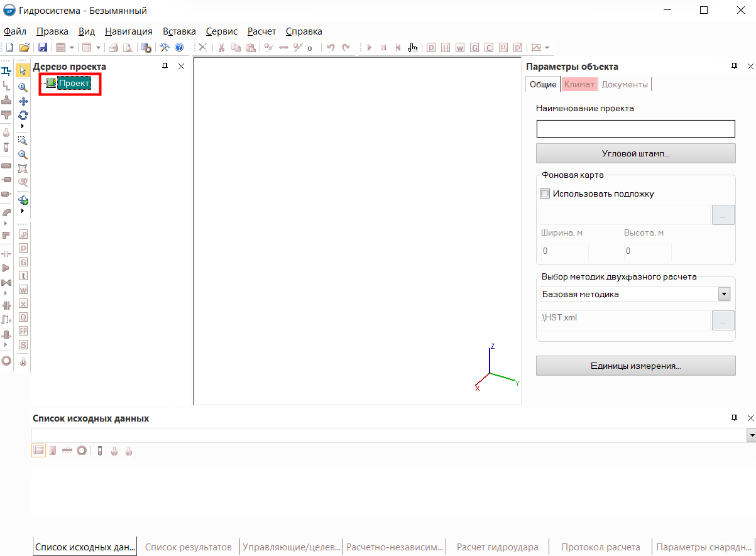
Task: Pin the 'Дерево проекта' panel
Action: [x=165, y=67]
